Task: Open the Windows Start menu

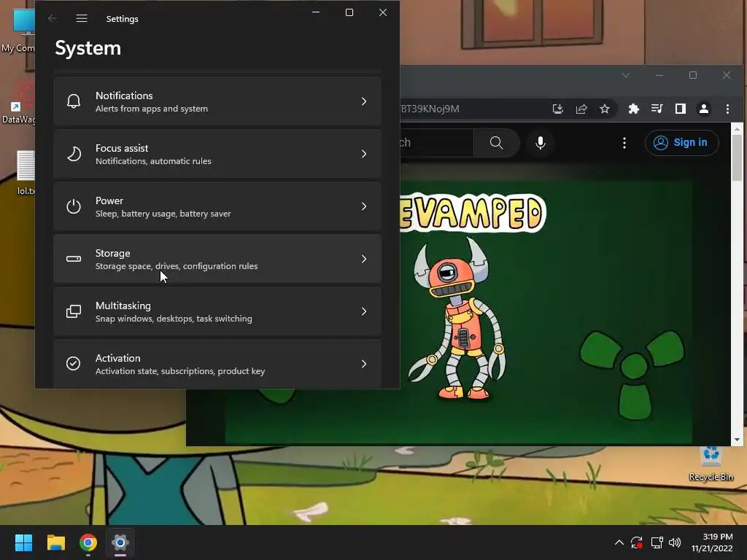Action: [x=23, y=542]
